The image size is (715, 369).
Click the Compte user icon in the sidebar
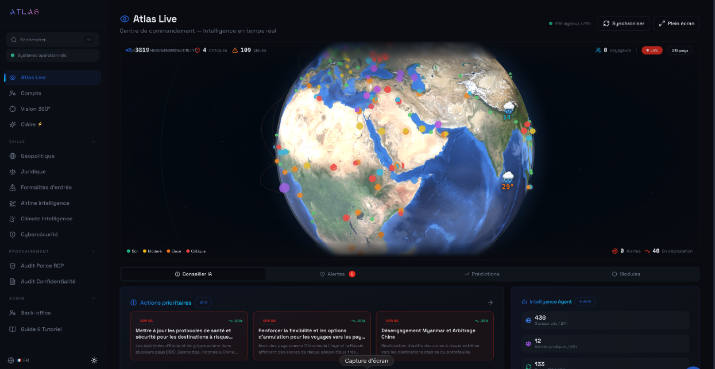tap(13, 93)
